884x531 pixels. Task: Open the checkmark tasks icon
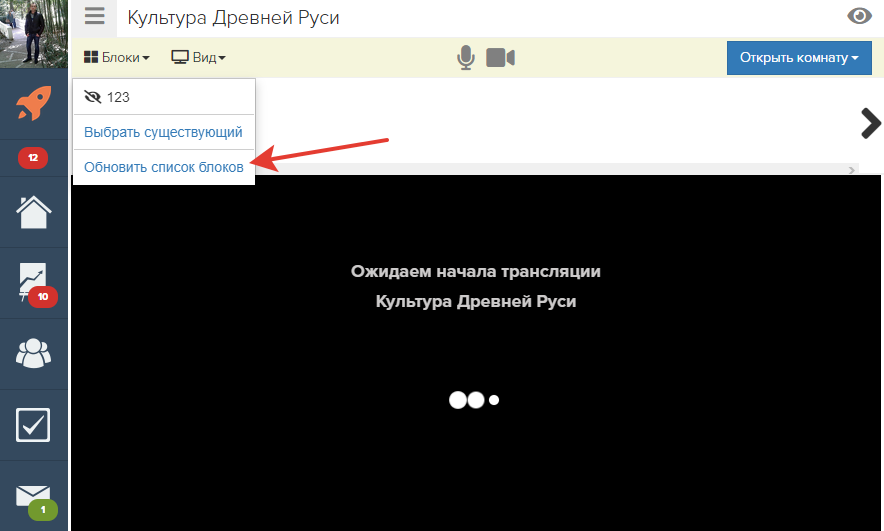pyautogui.click(x=33, y=424)
